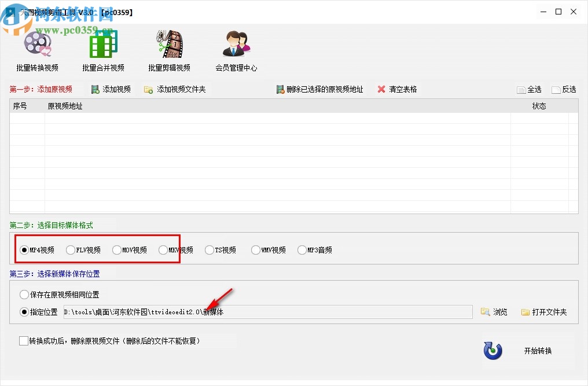Viewport: 588px width, 386px height.
Task: Click 打开文件夹 to open output folder
Action: click(x=544, y=312)
